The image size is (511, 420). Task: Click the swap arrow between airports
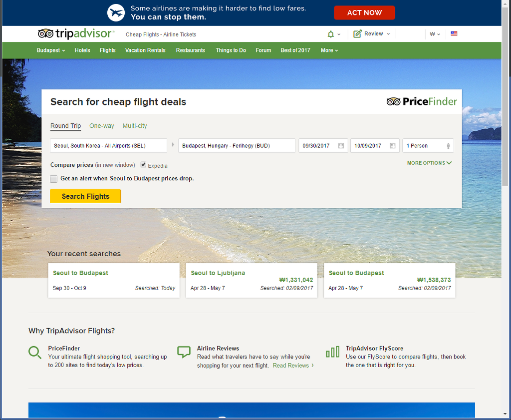173,144
